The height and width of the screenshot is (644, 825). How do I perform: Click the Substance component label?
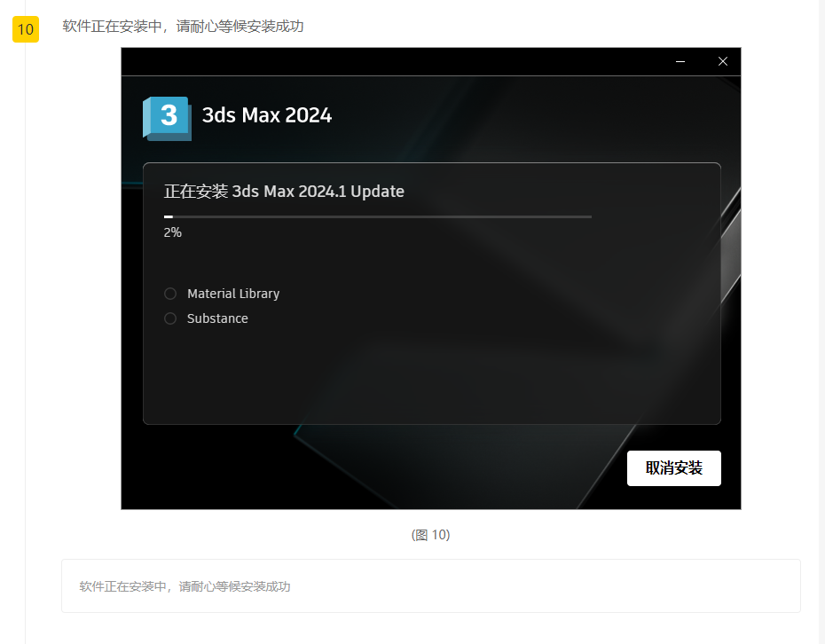click(x=217, y=318)
